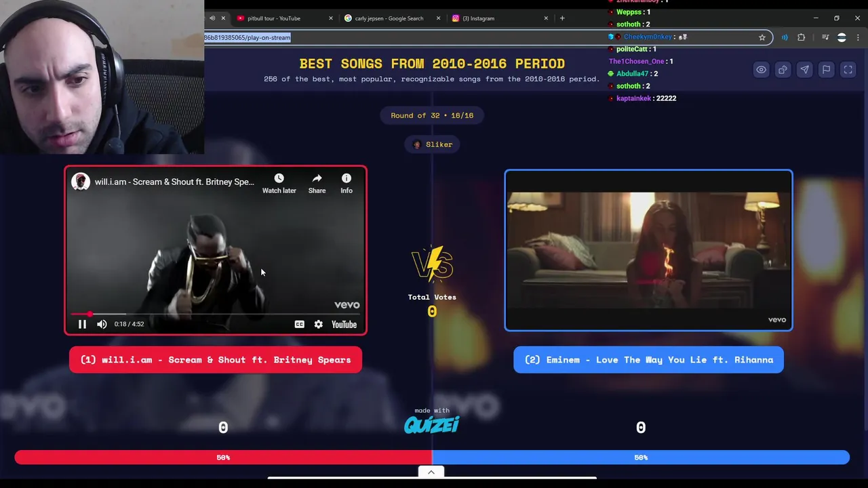
Task: Click the lock/unlock icon in quiz toolbar
Action: [783, 70]
